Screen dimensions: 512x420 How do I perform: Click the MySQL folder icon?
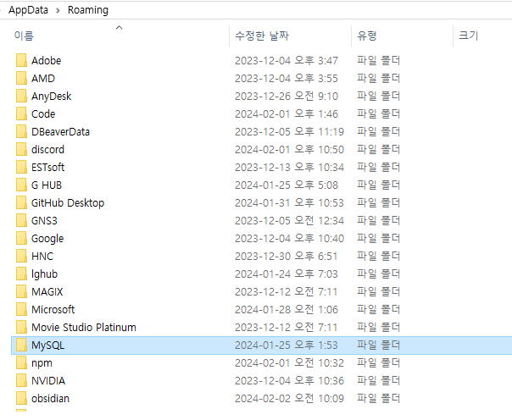21,345
